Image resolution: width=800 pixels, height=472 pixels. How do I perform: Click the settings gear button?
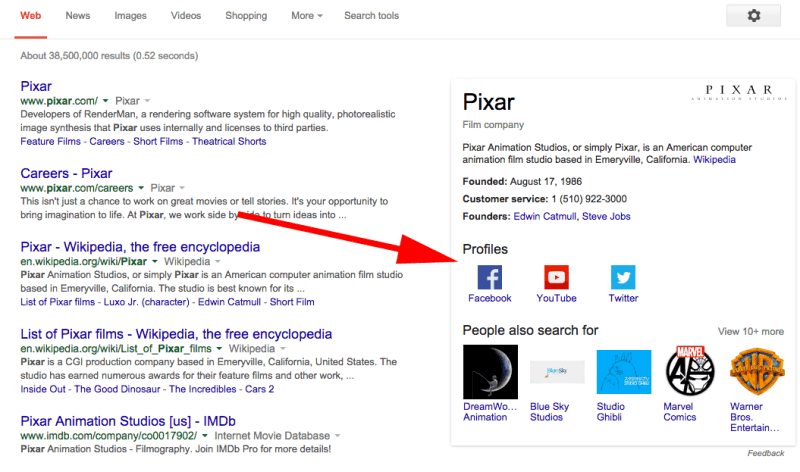pos(753,16)
